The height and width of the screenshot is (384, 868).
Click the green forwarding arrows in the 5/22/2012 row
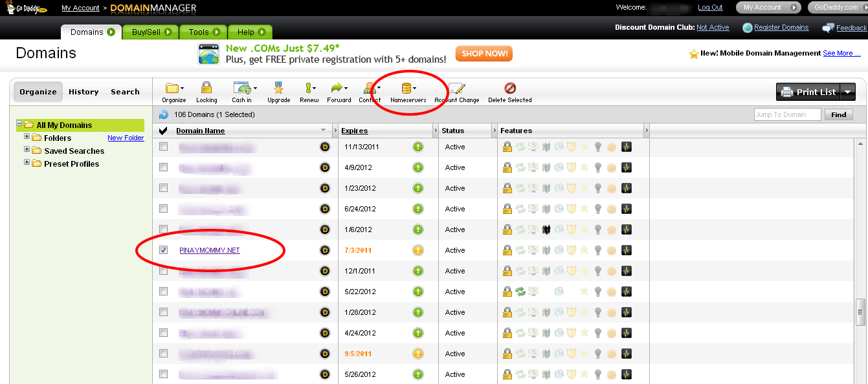(520, 292)
